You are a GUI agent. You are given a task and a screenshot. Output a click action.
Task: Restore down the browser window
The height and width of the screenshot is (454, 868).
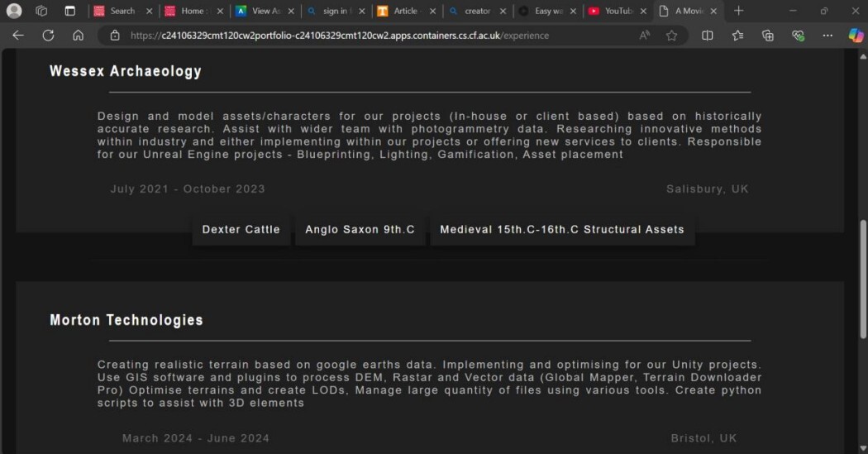pyautogui.click(x=824, y=11)
